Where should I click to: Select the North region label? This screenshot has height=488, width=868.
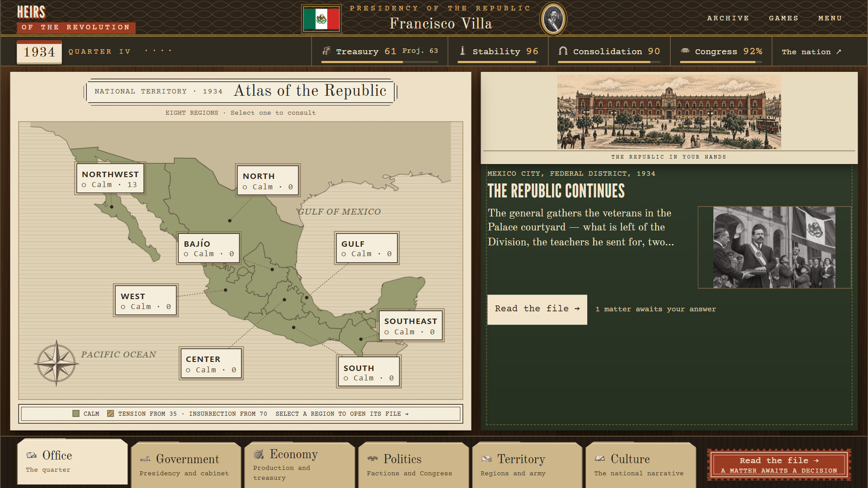[268, 180]
